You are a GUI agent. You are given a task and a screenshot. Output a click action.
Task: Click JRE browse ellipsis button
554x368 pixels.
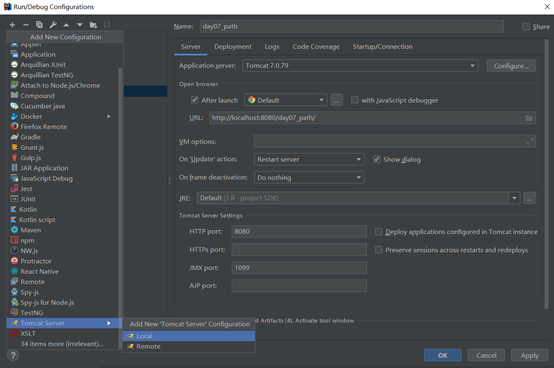coord(529,198)
